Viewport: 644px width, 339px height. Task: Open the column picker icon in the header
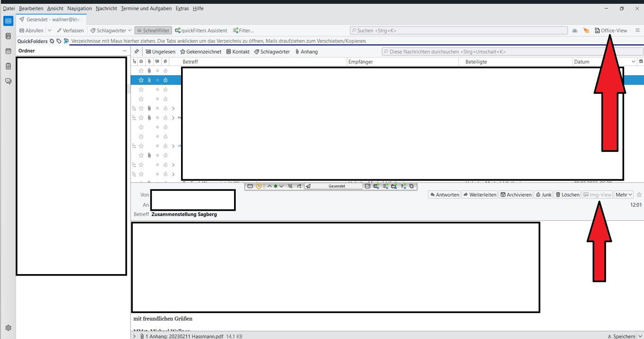point(641,62)
